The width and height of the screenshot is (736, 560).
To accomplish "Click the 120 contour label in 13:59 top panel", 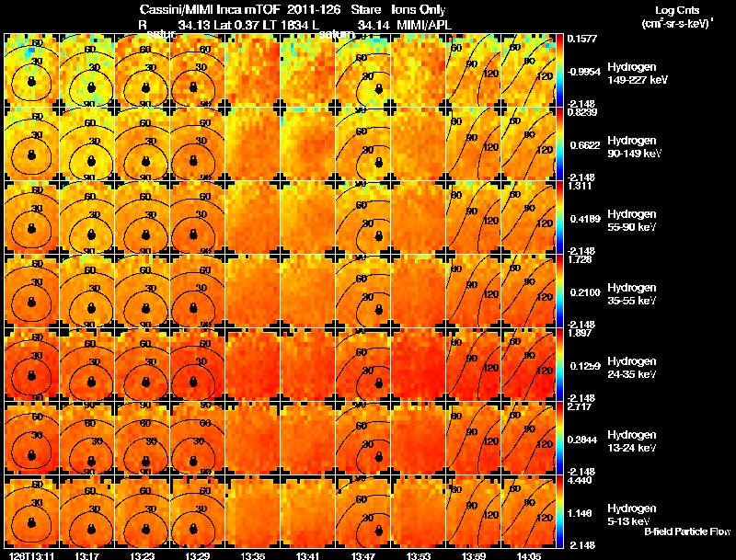I will pos(490,74).
